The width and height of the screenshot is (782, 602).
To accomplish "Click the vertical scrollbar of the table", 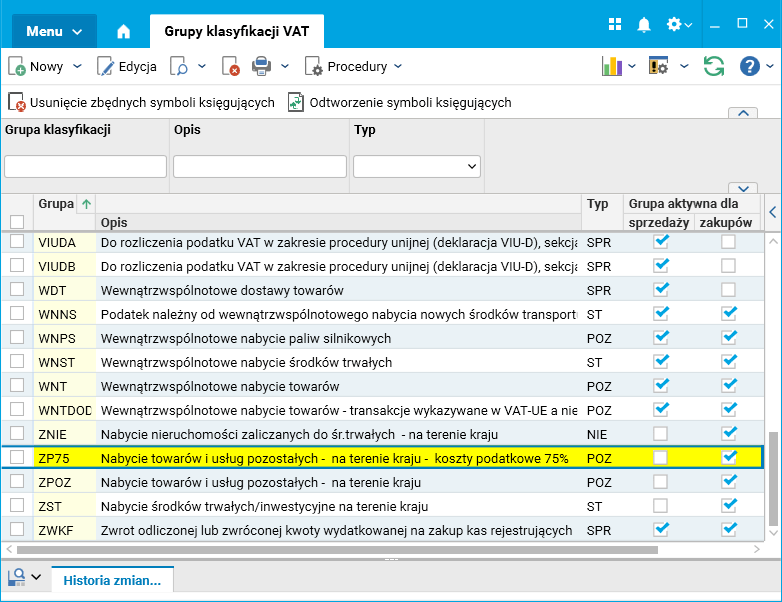I will pyautogui.click(x=772, y=480).
